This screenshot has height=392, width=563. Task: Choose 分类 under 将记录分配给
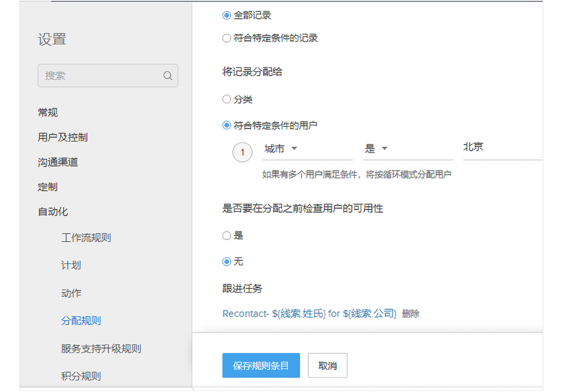tap(227, 100)
